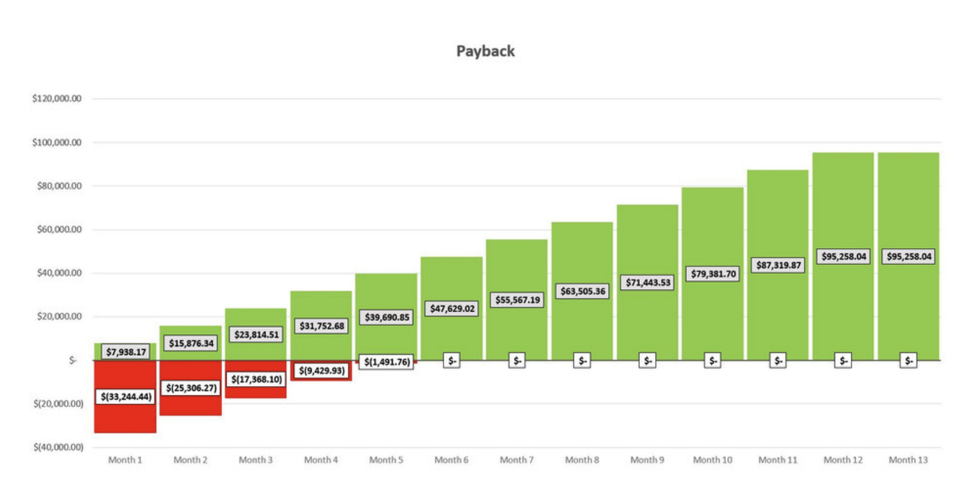Viewport: 980px width, 491px height.
Task: Click the $23,814.51 data label
Action: [x=256, y=335]
